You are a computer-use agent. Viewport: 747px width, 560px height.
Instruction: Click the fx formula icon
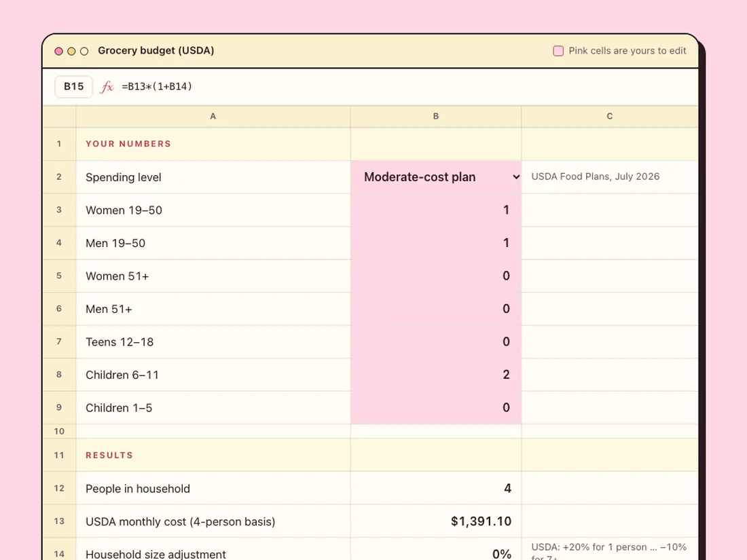107,87
